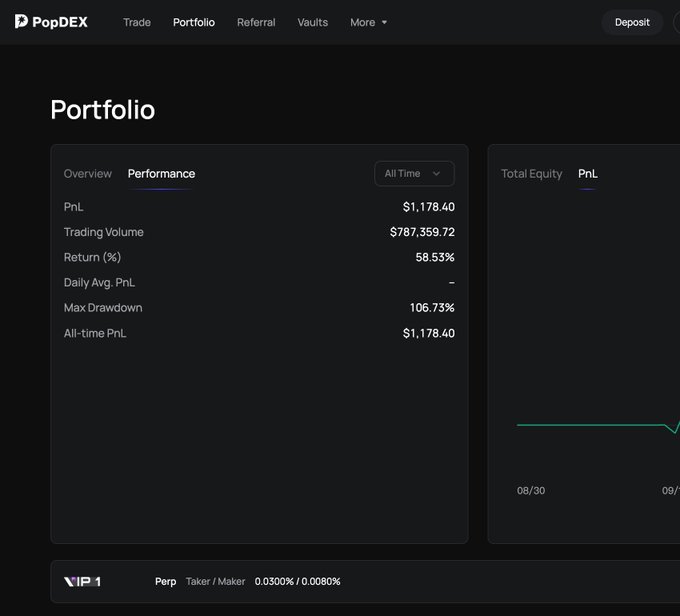Go to the Portfolio nav item
680x616 pixels.
[x=194, y=22]
